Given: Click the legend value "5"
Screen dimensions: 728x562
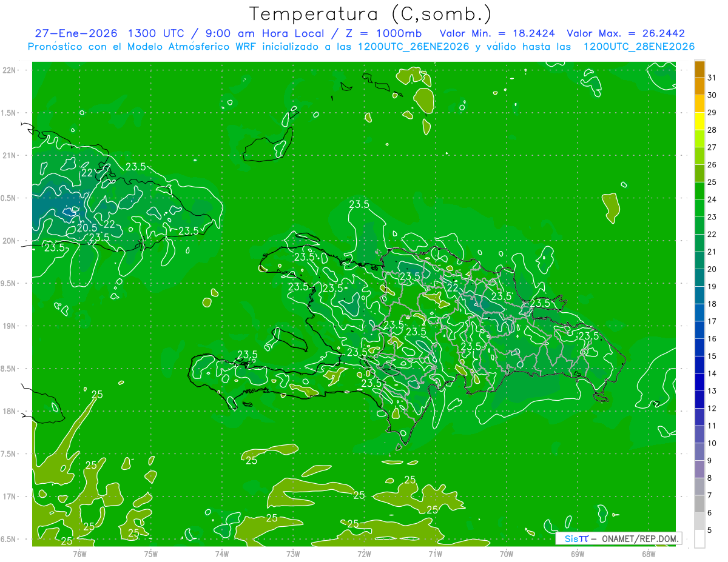Looking at the screenshot, I should point(710,530).
